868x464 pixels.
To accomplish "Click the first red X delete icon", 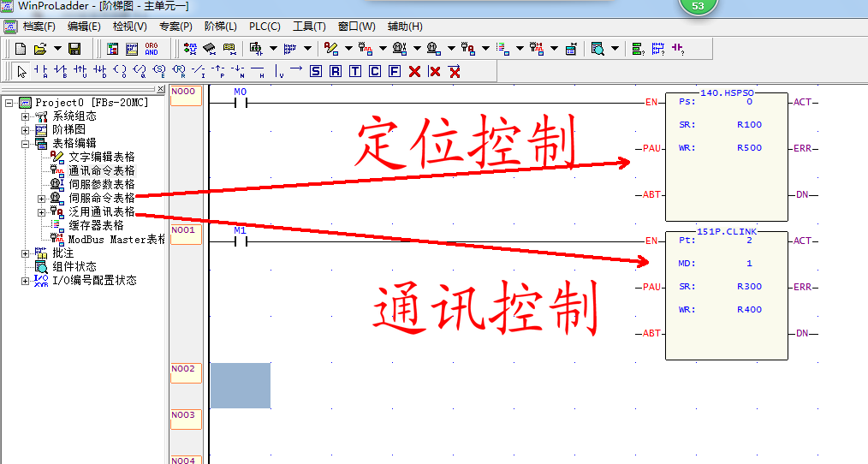I will coord(414,71).
